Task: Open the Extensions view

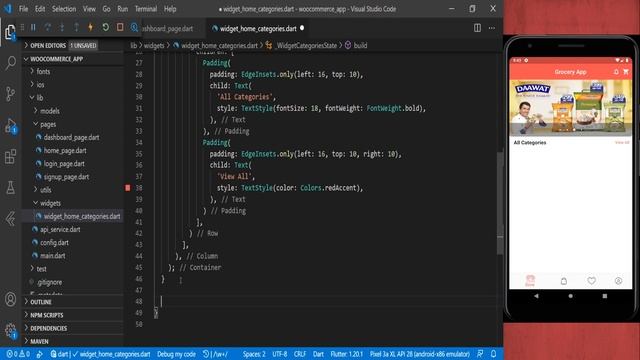Action: [10, 157]
